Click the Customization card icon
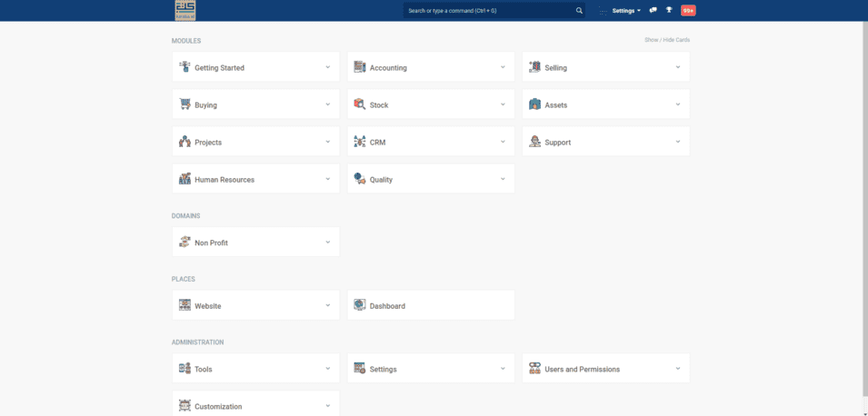Viewport: 868px width, 416px height. coord(185,405)
